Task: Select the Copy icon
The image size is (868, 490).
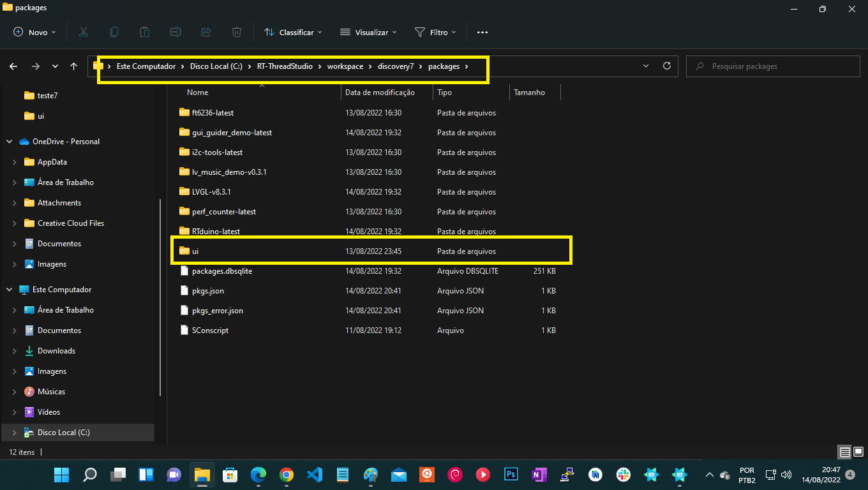Action: pos(114,32)
